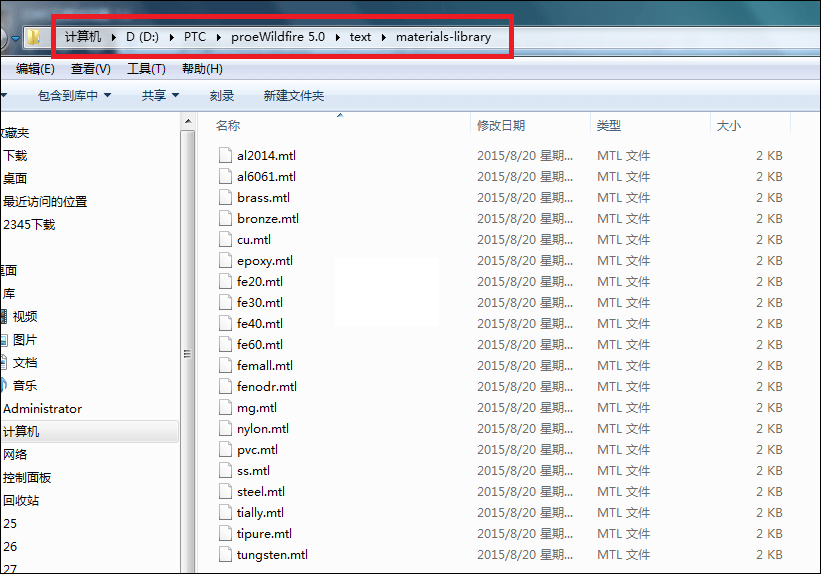Click the pvc.mtl file icon
The height and width of the screenshot is (574, 821).
[225, 449]
